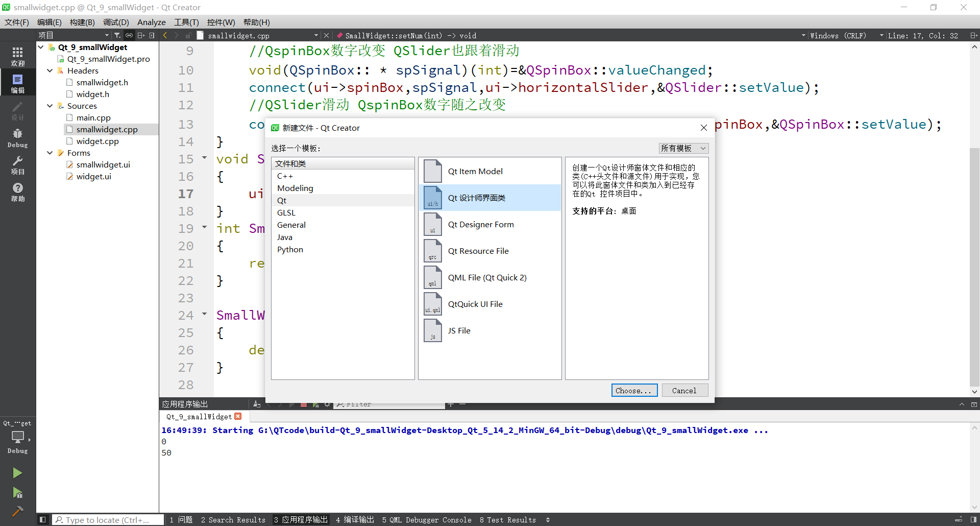Image resolution: width=980 pixels, height=526 pixels.
Task: Click the Start Debugging run icon
Action: (17, 492)
